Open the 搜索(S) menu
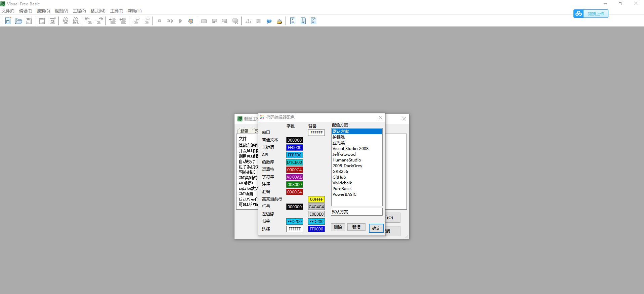This screenshot has height=294, width=644. pyautogui.click(x=43, y=11)
